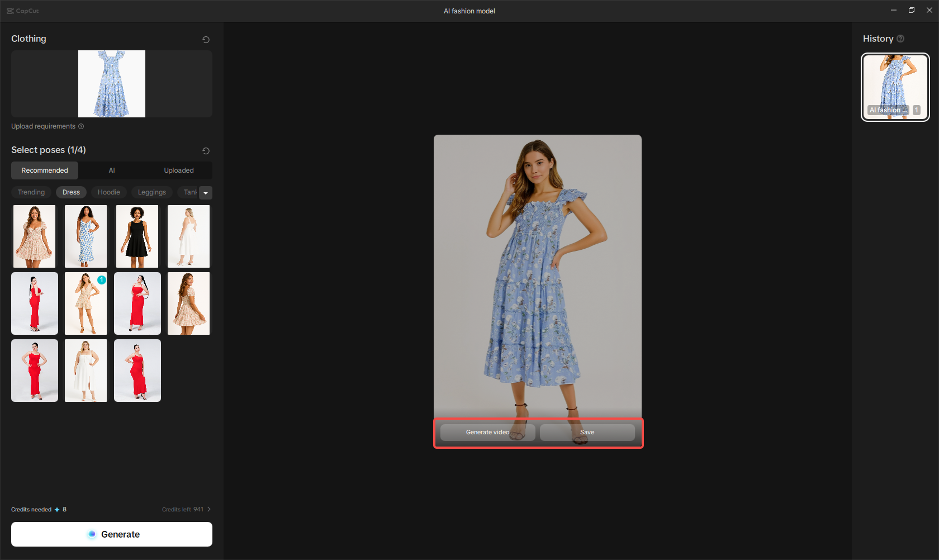Open Credits left 941 chevron

point(209,509)
